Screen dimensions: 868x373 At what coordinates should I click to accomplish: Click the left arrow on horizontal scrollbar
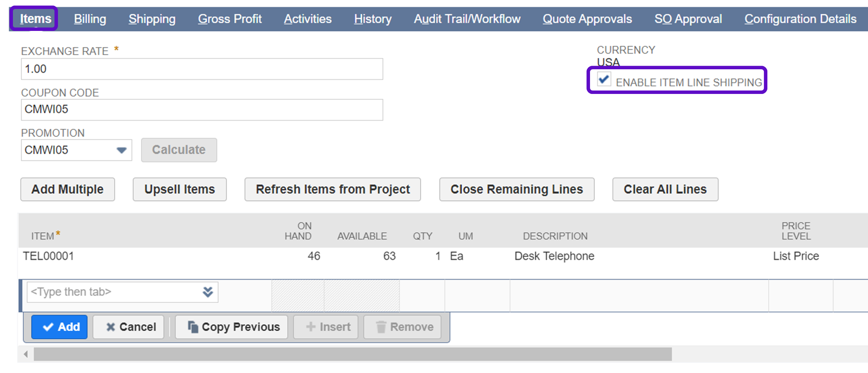(26, 354)
